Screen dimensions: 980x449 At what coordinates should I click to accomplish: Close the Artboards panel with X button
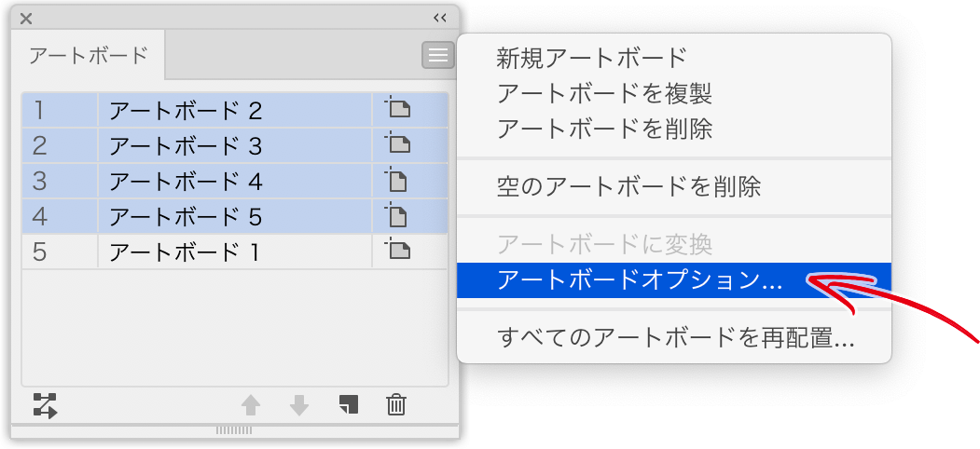tap(25, 19)
